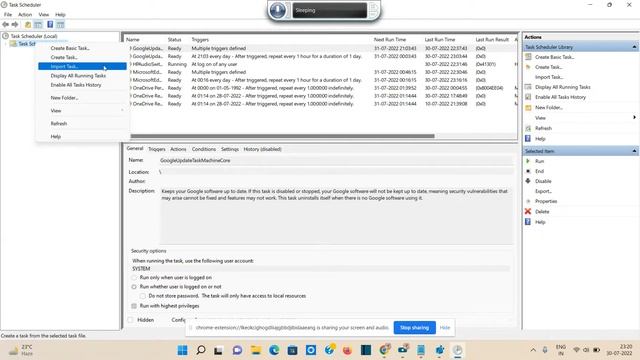Click the recorder button in Sleeping widget
The height and width of the screenshot is (360, 640).
(278, 10)
